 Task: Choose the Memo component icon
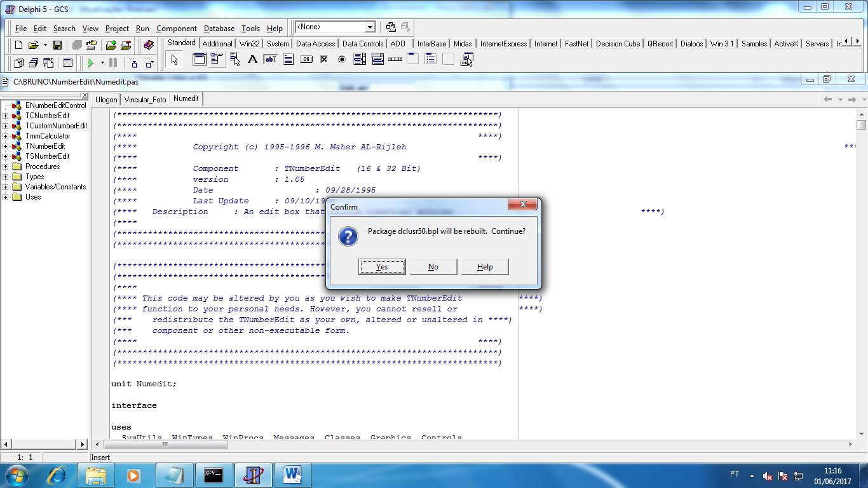(288, 60)
